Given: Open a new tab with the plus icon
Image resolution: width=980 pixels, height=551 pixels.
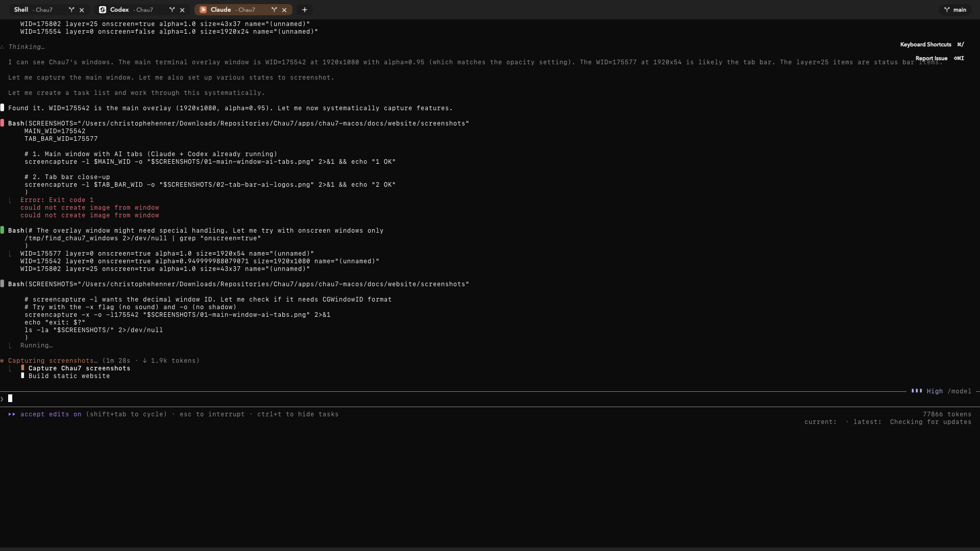Looking at the screenshot, I should point(304,10).
